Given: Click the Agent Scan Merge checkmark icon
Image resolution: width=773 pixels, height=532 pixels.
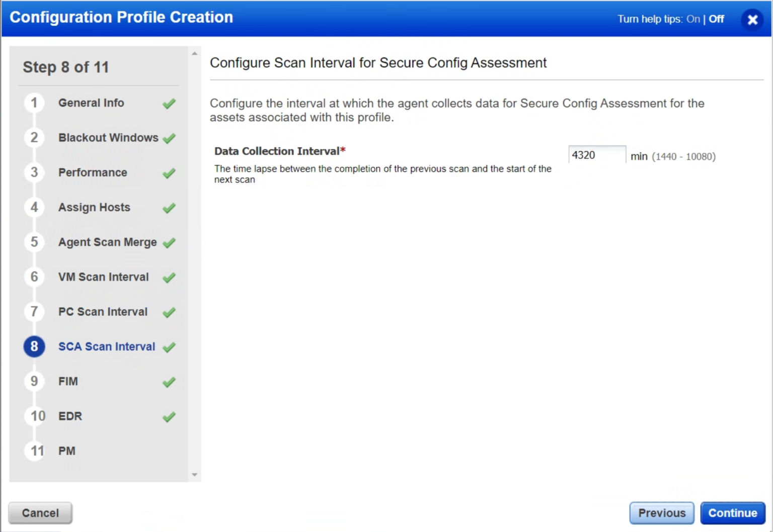Looking at the screenshot, I should (169, 242).
